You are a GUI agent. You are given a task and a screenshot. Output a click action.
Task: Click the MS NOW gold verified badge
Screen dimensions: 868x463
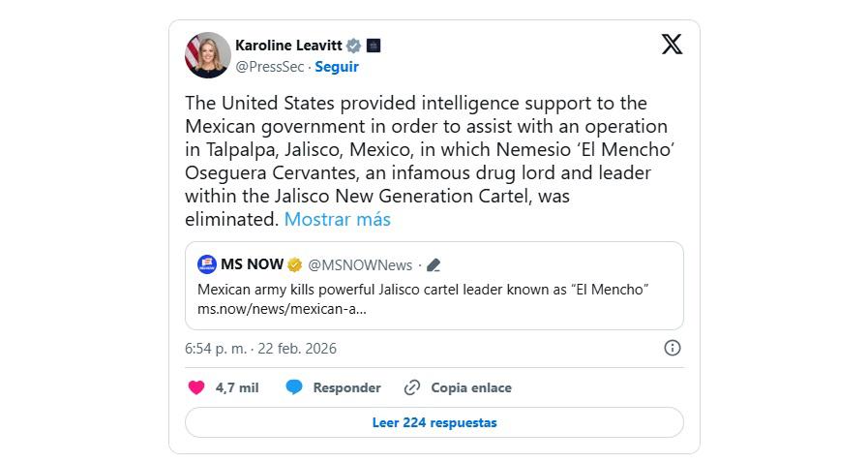pos(295,265)
